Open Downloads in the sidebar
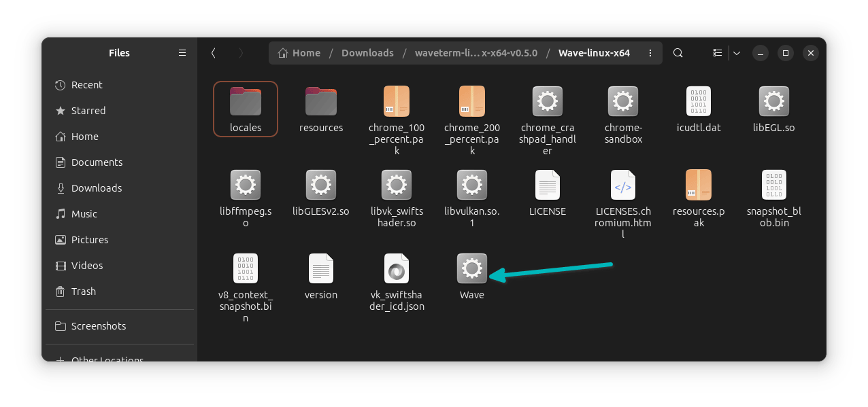 pos(97,188)
